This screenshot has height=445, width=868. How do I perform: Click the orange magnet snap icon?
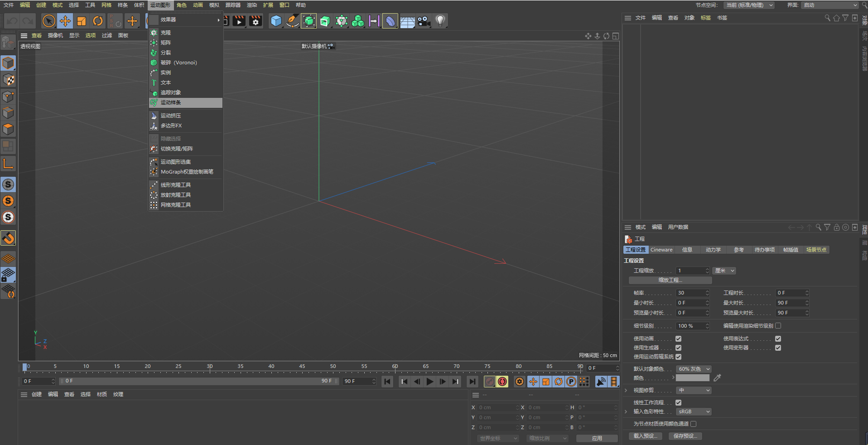point(8,238)
